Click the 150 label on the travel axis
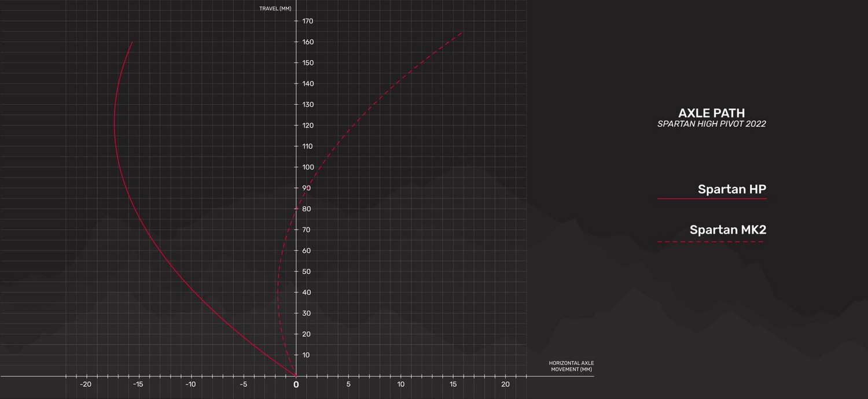Screen dimensions: 868x399 tap(308, 63)
